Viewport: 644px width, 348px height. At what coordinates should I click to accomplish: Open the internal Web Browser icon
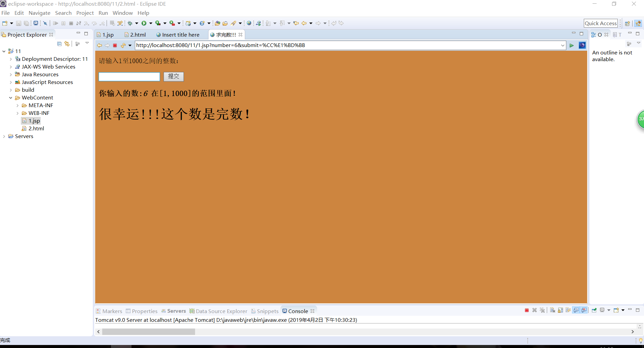pos(249,23)
